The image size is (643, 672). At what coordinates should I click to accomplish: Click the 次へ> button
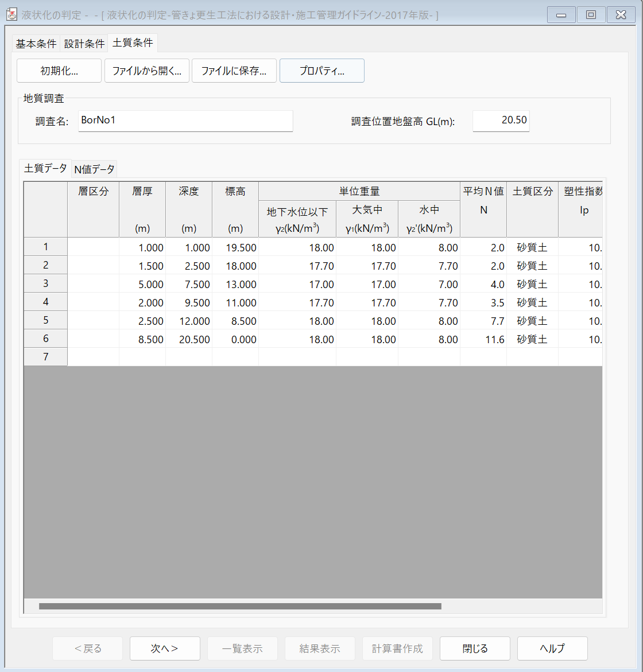[165, 648]
